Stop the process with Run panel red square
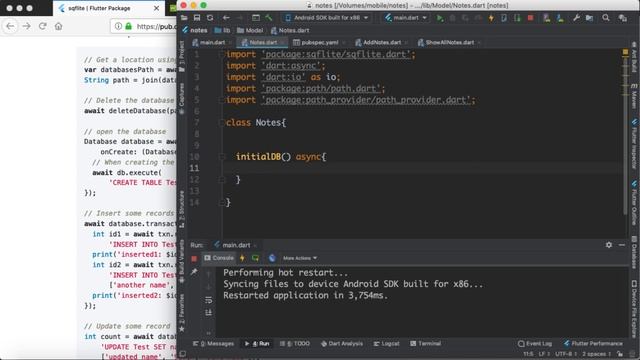This screenshot has width=640, height=360. pos(194,258)
